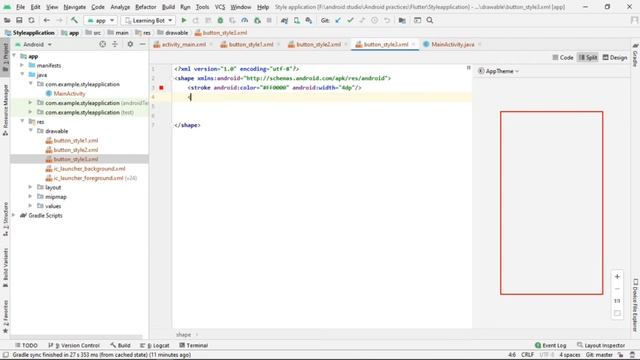Expand the manifests folder
640x360 pixels.
(22, 65)
